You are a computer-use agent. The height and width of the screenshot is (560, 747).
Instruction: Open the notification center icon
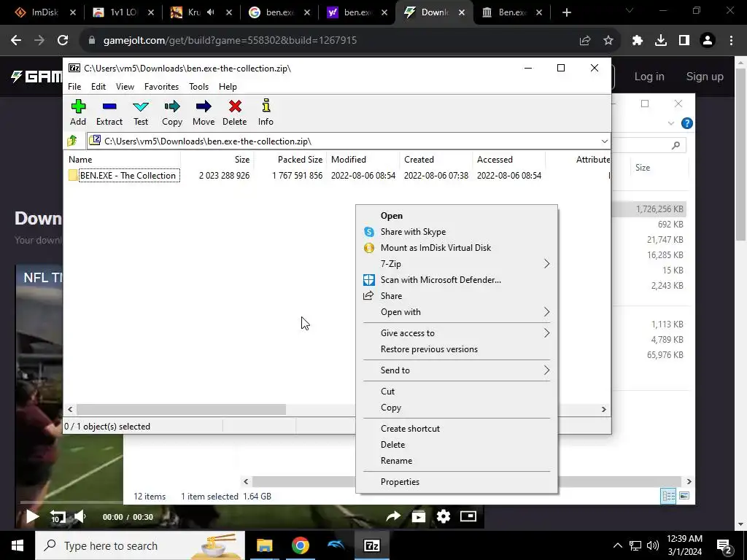coord(725,546)
